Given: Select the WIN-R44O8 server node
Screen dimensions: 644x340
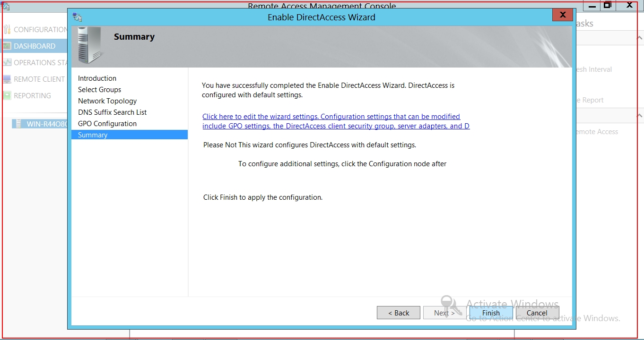Looking at the screenshot, I should point(40,124).
